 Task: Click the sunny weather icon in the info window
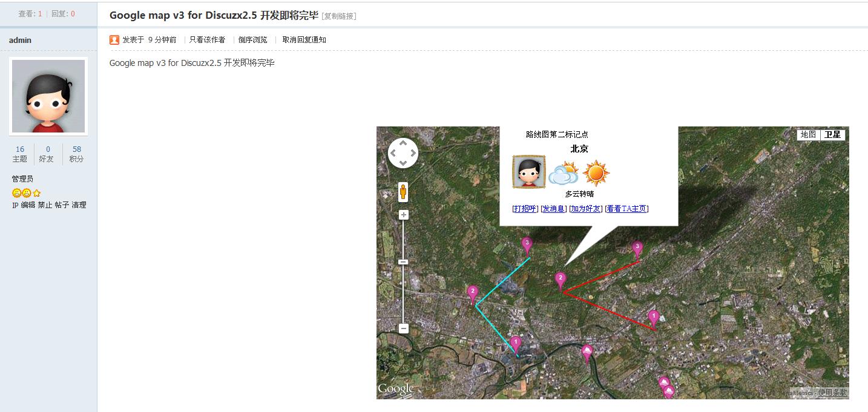596,173
